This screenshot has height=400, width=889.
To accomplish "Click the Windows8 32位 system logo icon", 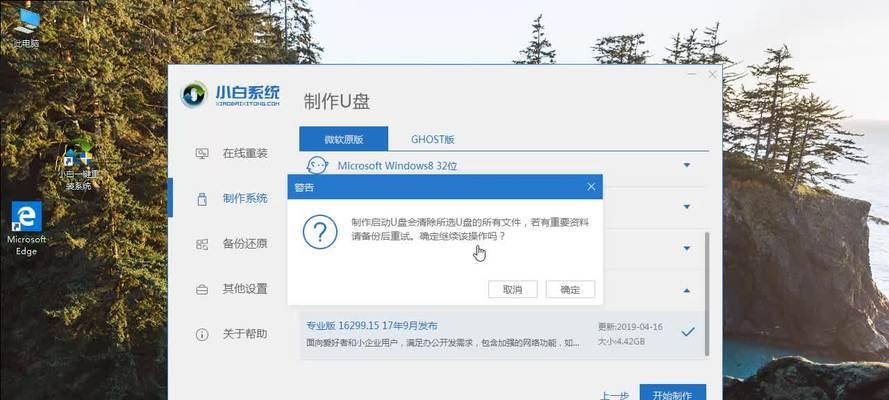I will tap(317, 165).
